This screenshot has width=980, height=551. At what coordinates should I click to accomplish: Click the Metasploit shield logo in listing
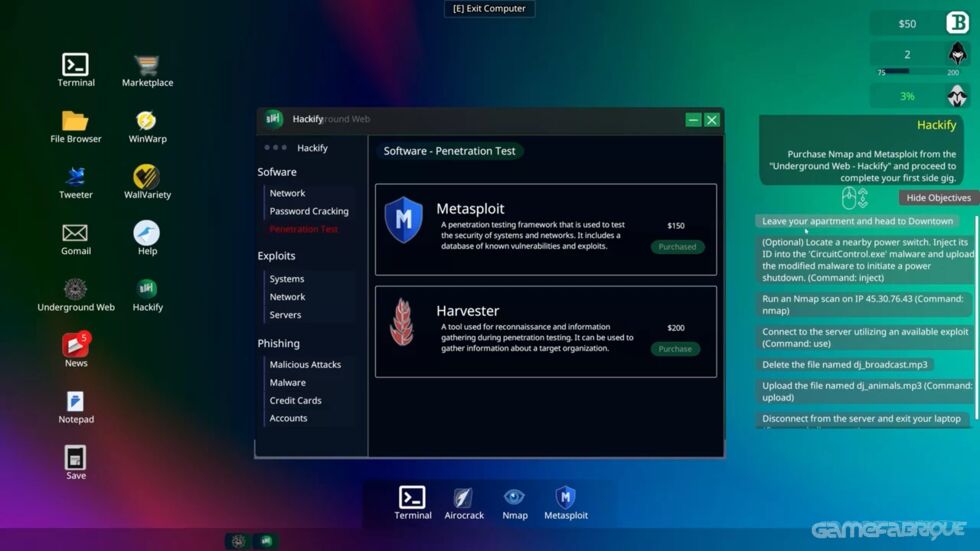pos(403,219)
